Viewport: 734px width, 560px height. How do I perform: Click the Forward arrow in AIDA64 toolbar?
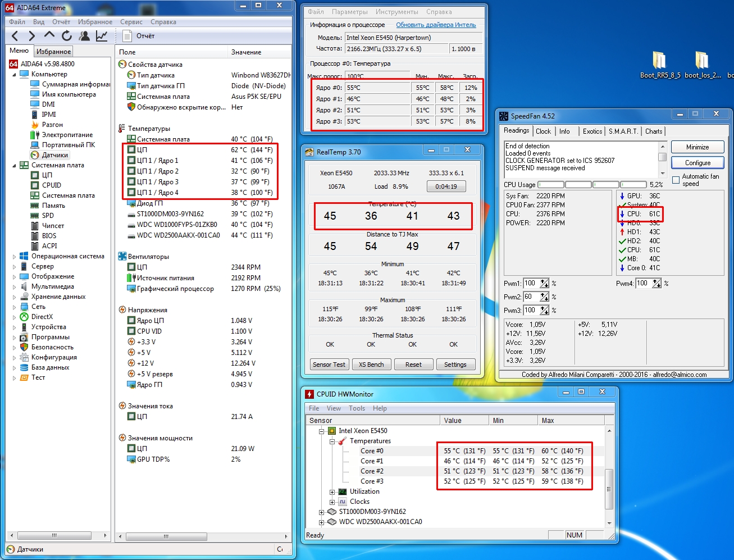coord(31,36)
